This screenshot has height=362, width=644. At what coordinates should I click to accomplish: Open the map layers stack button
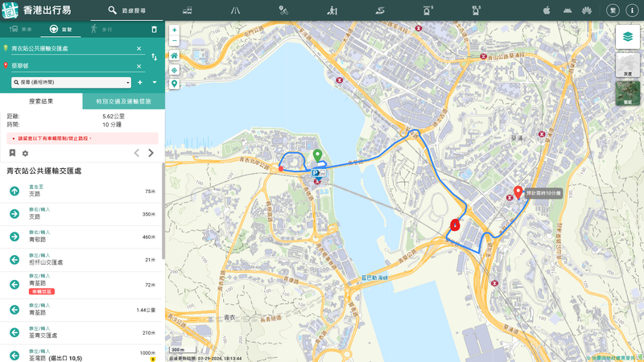[x=628, y=37]
